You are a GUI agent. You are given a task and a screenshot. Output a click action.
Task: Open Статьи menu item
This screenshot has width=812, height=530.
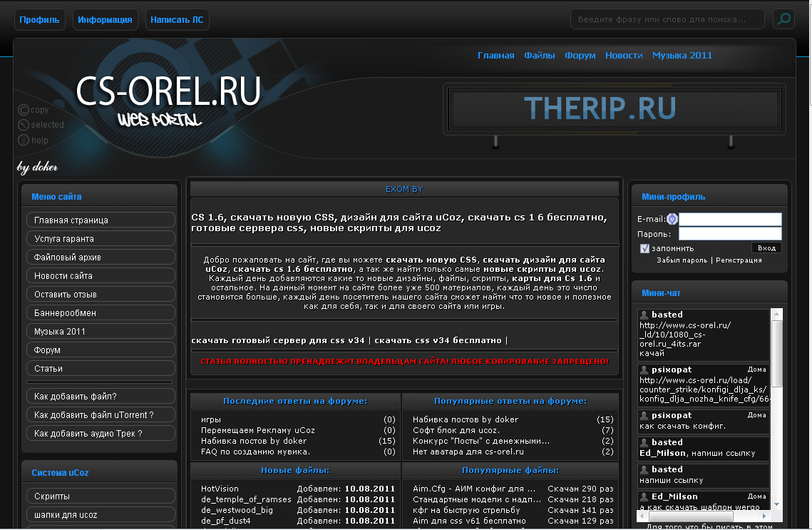tap(101, 369)
